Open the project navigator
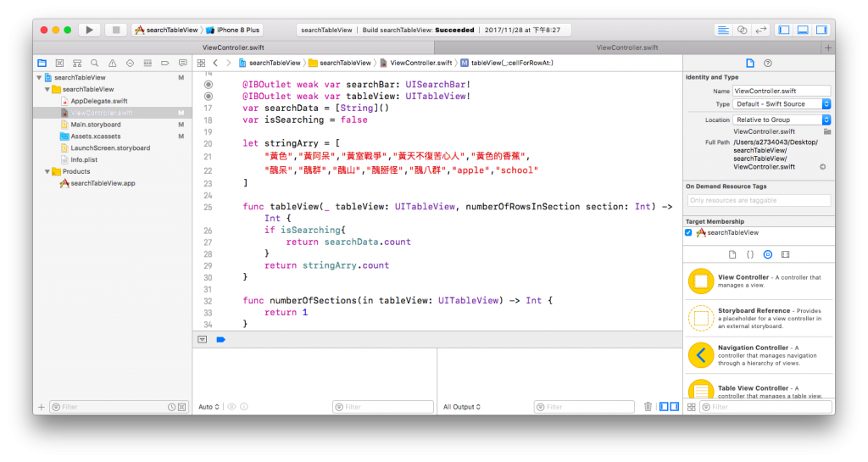868x462 pixels. (42, 63)
